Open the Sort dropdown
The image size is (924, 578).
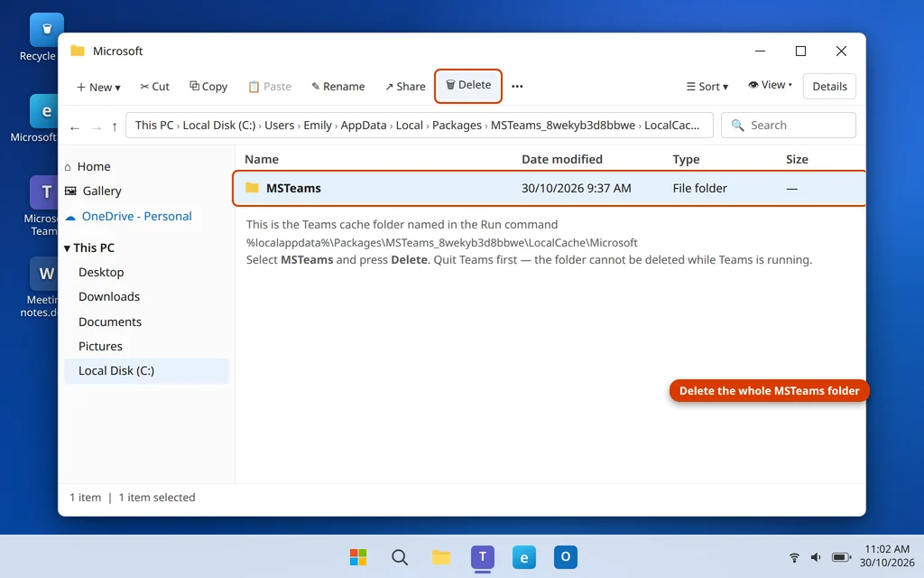click(707, 87)
